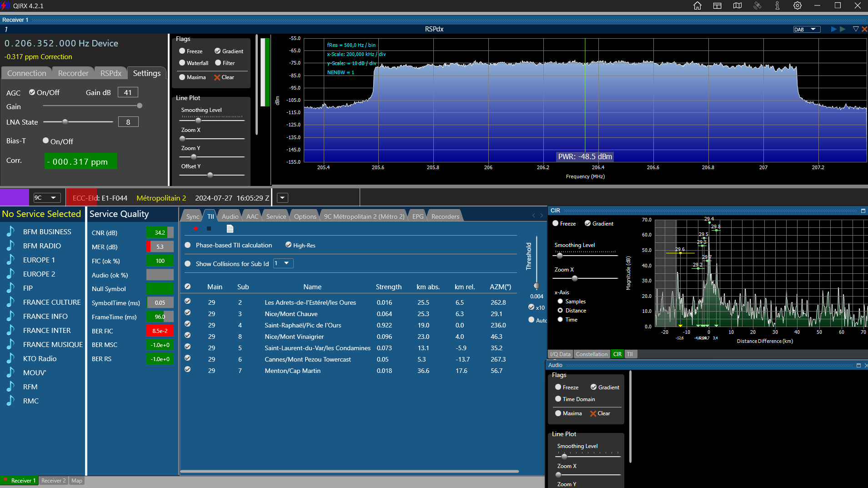Enable spectrum Freeze flag
The height and width of the screenshot is (488, 868).
click(182, 51)
